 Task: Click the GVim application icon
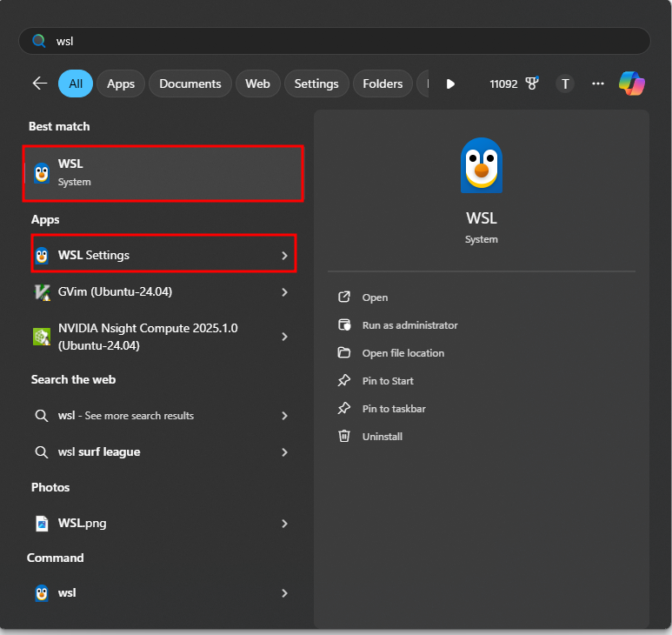[x=42, y=292]
